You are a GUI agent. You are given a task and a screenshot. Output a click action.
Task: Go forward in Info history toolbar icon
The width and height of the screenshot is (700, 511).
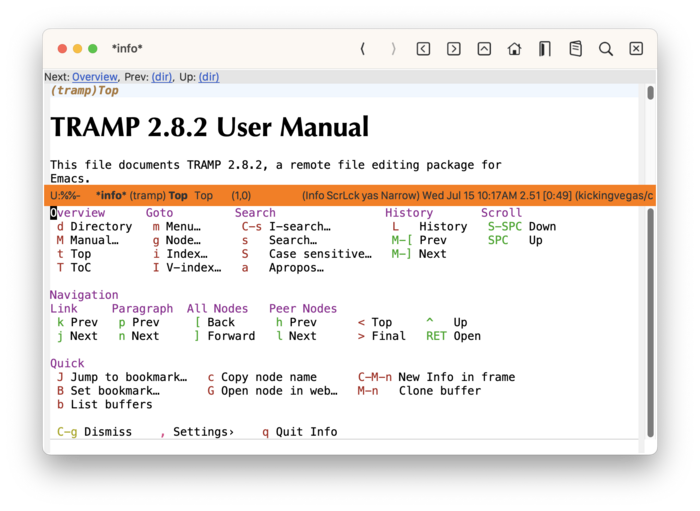[x=393, y=49]
